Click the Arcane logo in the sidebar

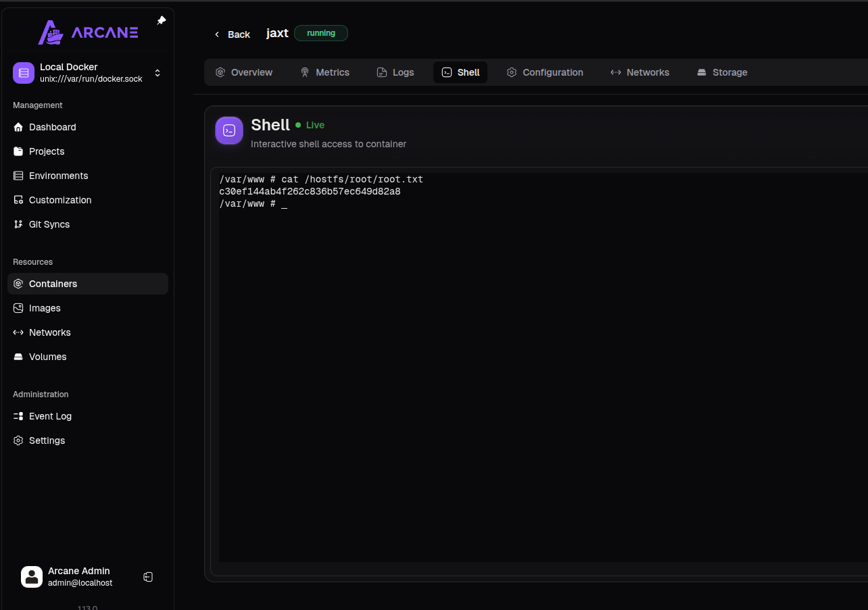coord(88,32)
